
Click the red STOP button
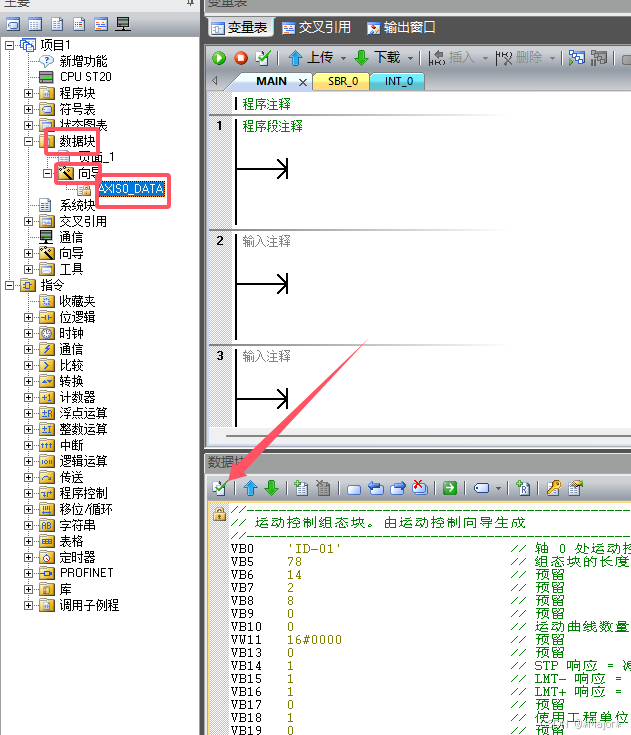click(x=241, y=58)
